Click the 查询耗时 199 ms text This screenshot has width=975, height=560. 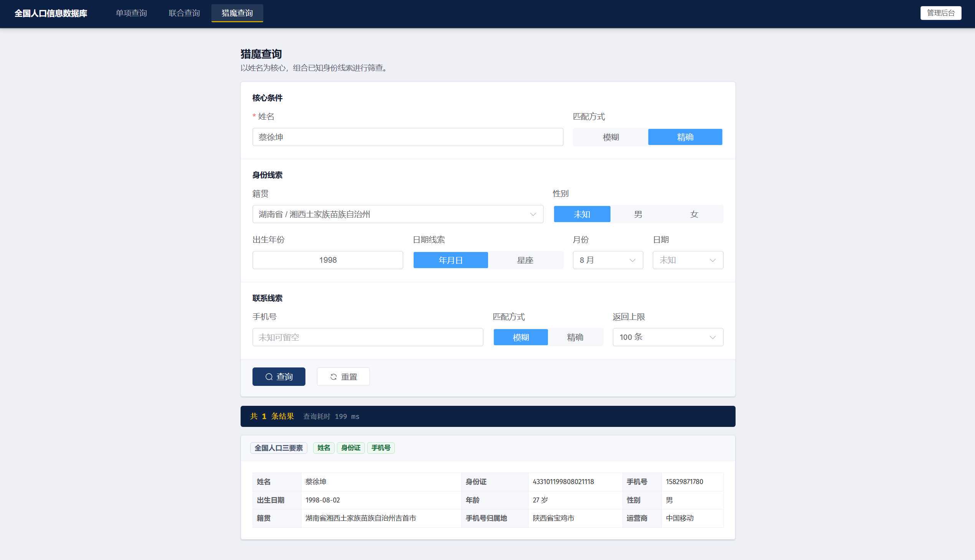[331, 417]
